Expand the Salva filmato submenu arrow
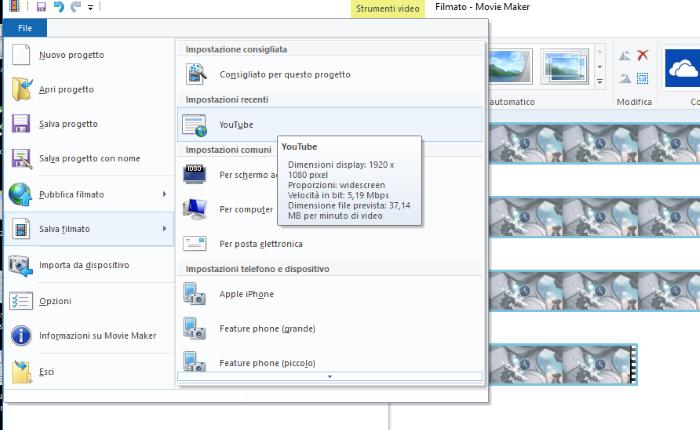The height and width of the screenshot is (430, 700). coord(164,229)
